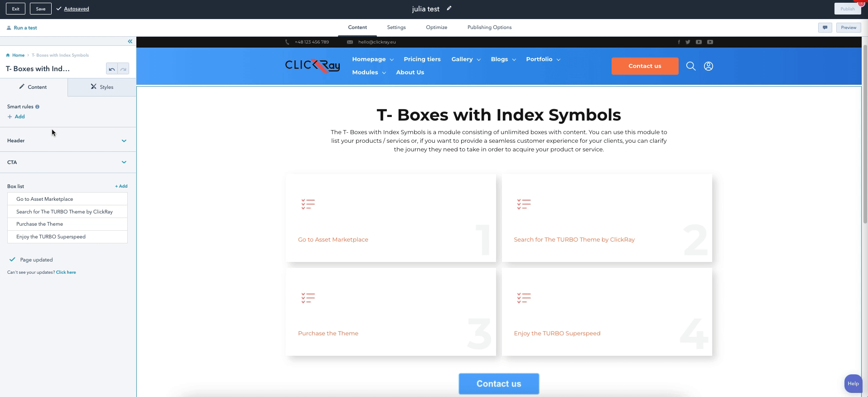The image size is (868, 397).
Task: Click the redo arrow button
Action: (123, 69)
